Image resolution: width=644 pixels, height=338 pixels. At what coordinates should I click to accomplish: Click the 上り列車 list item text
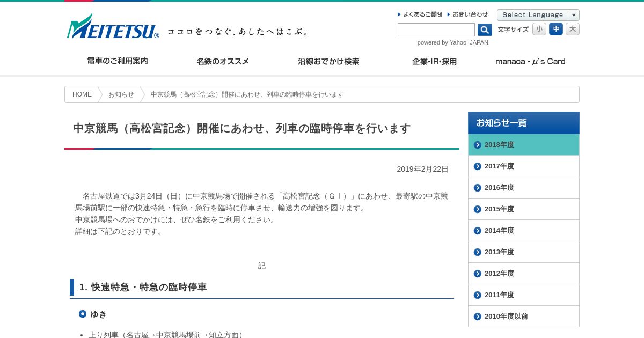166,334
